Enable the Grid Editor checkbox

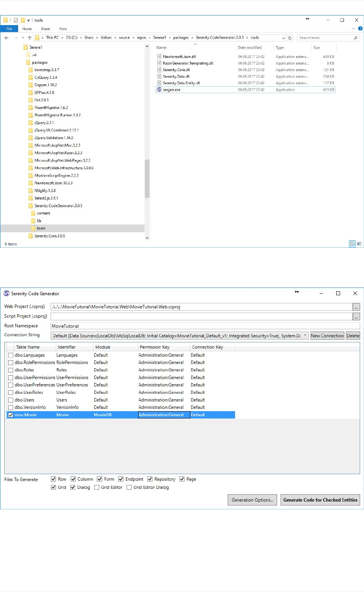click(x=97, y=487)
